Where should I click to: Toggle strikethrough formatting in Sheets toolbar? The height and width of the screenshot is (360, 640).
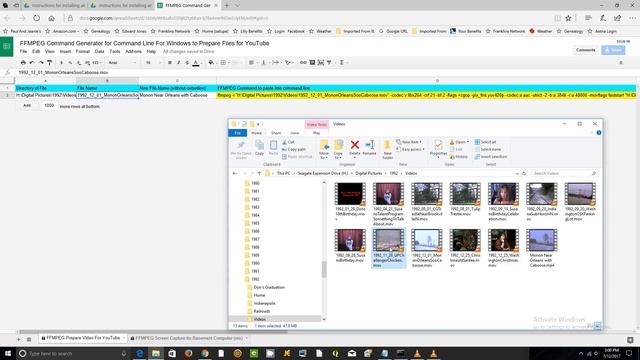(187, 62)
